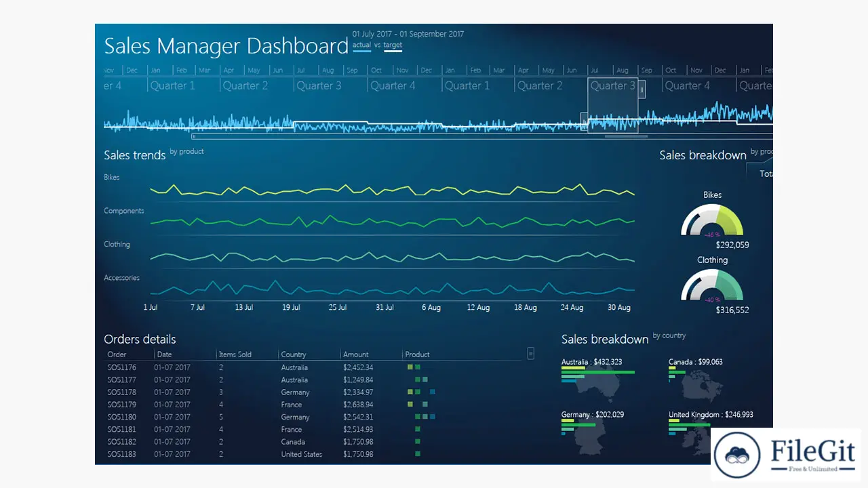Click the first Quarter 3 label
868x488 pixels.
319,86
